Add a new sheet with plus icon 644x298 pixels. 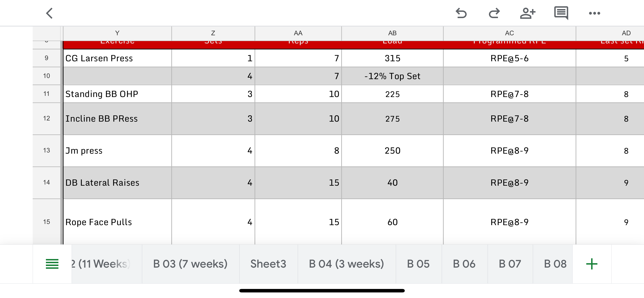click(x=592, y=264)
